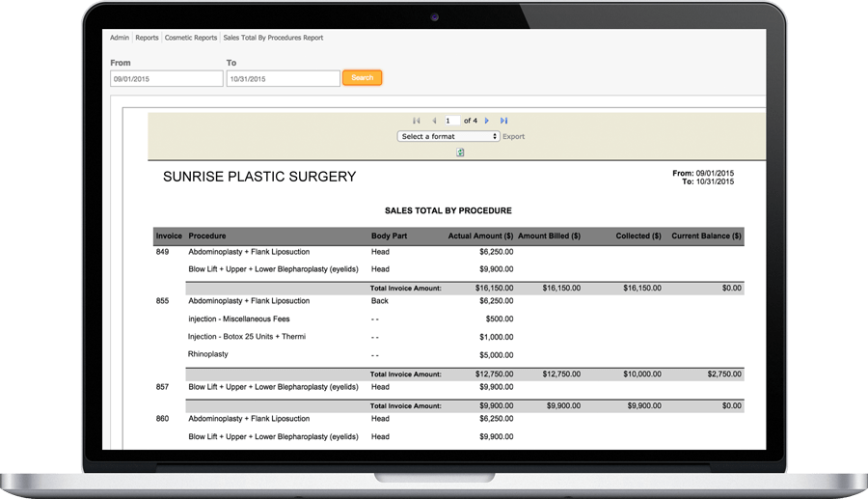Viewport: 868px width, 499px height.
Task: Open the Sales Total By Procedures Report breadcrumb
Action: [273, 38]
